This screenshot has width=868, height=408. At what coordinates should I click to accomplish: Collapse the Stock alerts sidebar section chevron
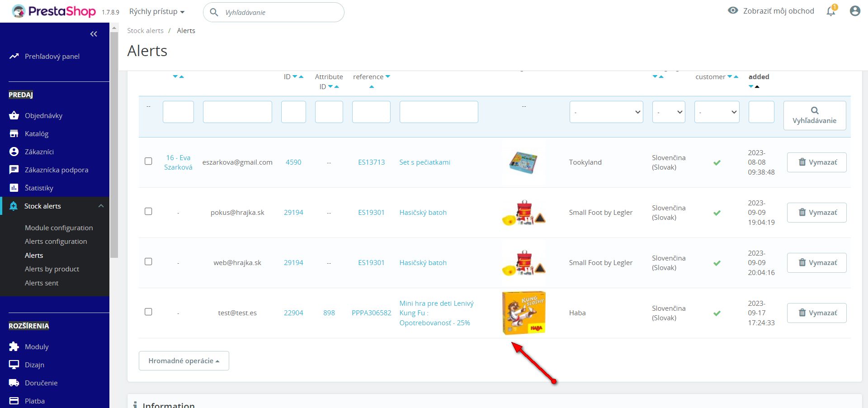[101, 206]
